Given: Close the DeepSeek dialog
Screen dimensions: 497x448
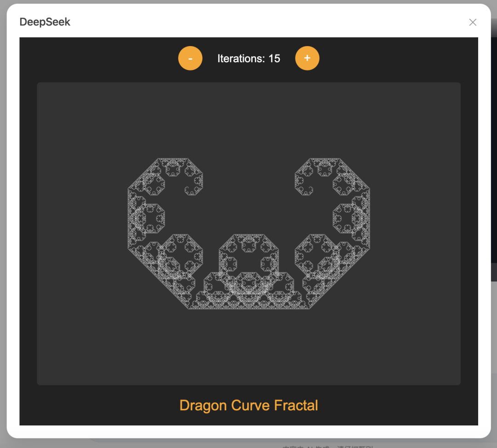Looking at the screenshot, I should pos(473,22).
